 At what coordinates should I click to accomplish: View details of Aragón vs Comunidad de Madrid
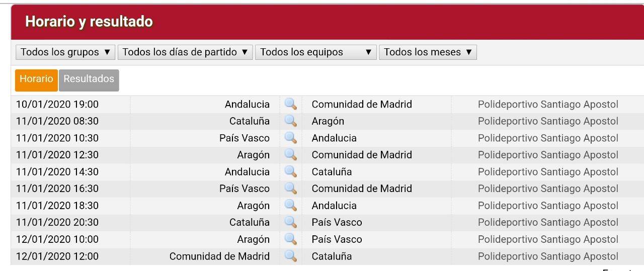click(x=290, y=155)
